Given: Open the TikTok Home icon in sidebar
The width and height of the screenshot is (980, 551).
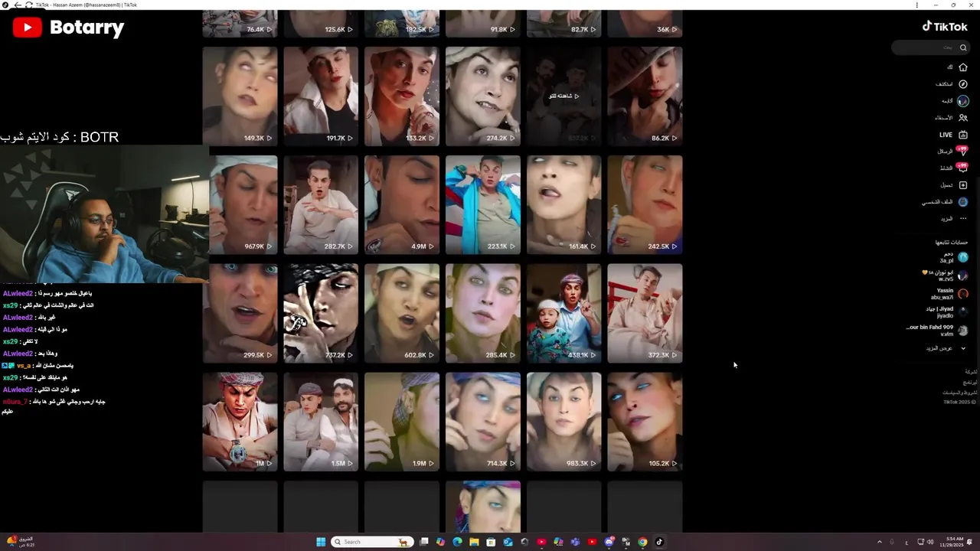Looking at the screenshot, I should point(963,67).
